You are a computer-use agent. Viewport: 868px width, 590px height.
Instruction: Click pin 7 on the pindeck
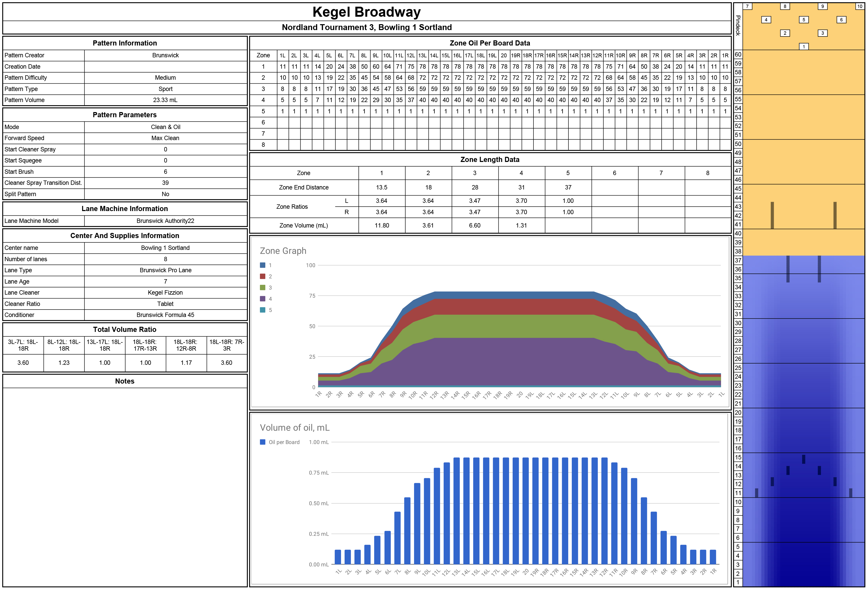click(747, 6)
